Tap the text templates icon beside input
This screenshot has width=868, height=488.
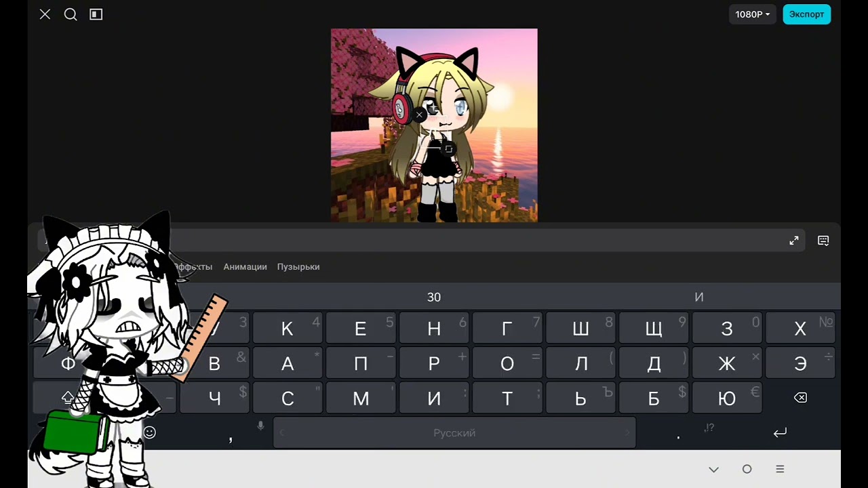(x=823, y=241)
